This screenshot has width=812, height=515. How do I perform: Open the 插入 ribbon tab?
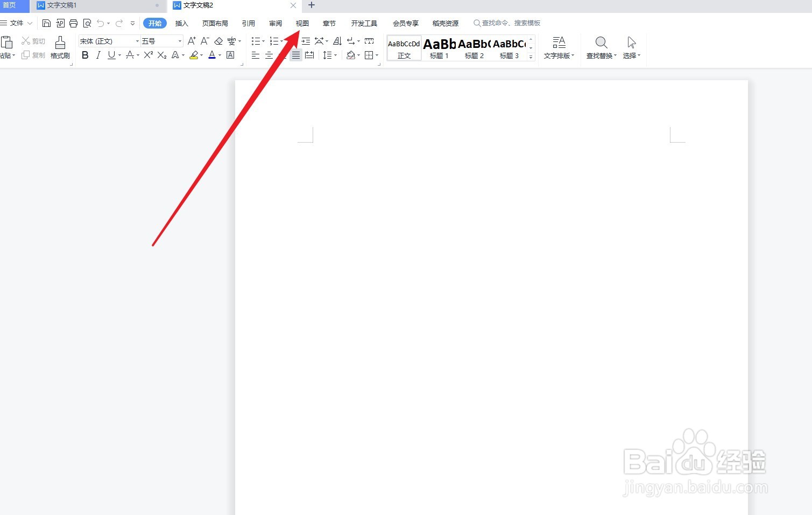[182, 23]
